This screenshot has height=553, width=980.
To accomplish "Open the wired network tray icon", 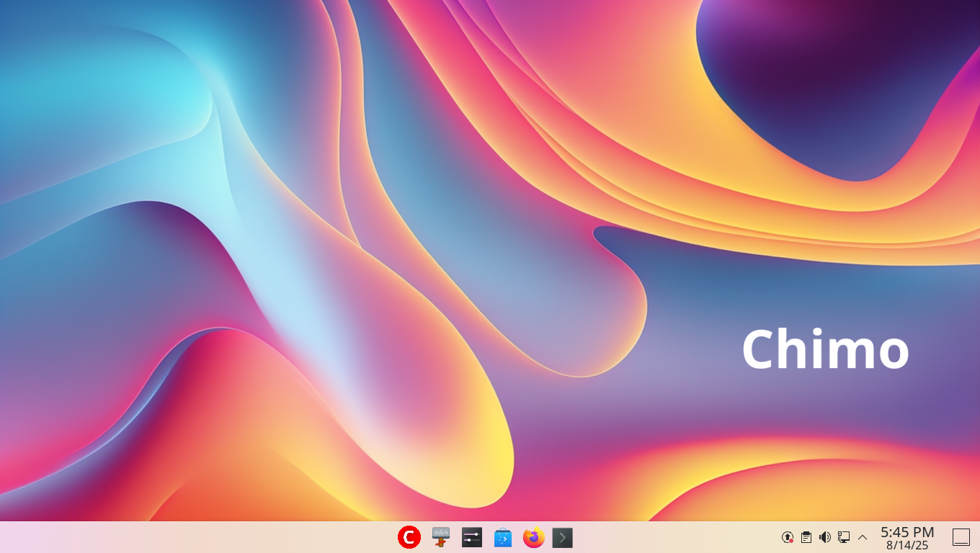I will coord(844,537).
